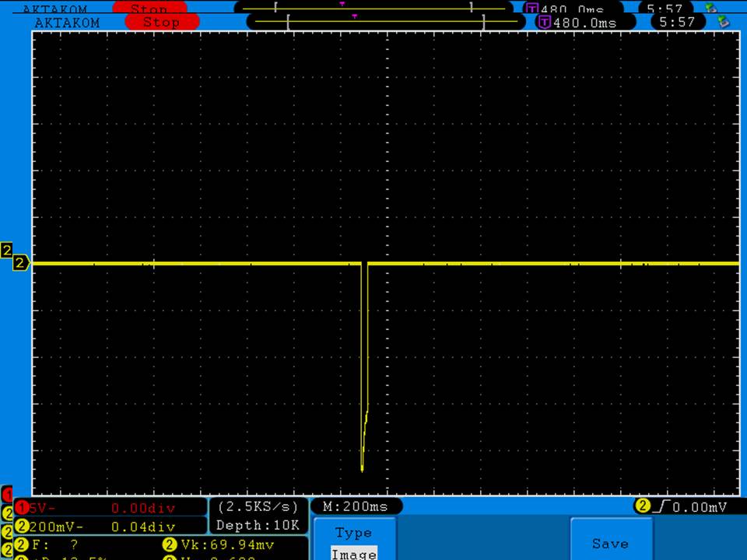747x560 pixels.
Task: Click the 480.0ms horizontal position readout
Action: 584,23
